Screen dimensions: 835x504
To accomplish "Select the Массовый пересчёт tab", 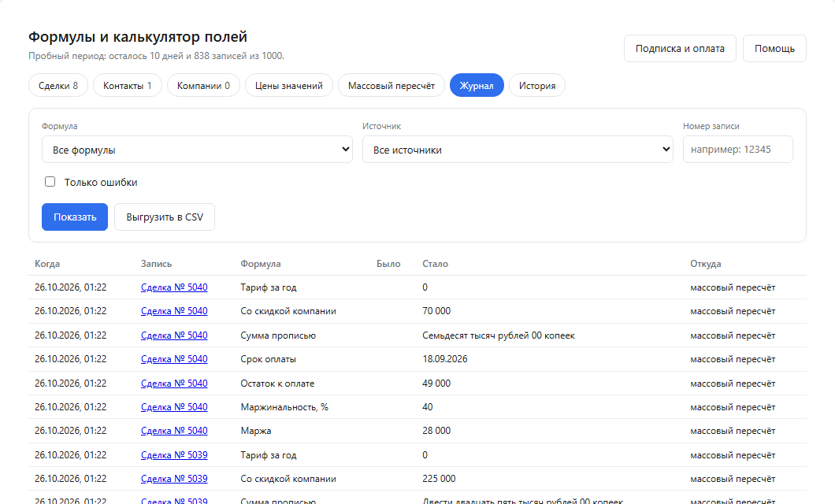I will coord(392,85).
